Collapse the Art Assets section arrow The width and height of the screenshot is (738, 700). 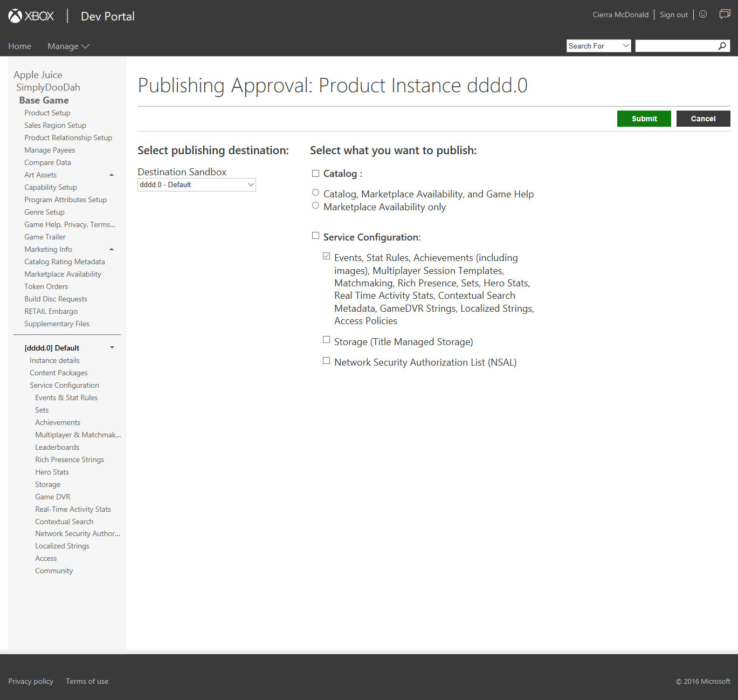112,175
